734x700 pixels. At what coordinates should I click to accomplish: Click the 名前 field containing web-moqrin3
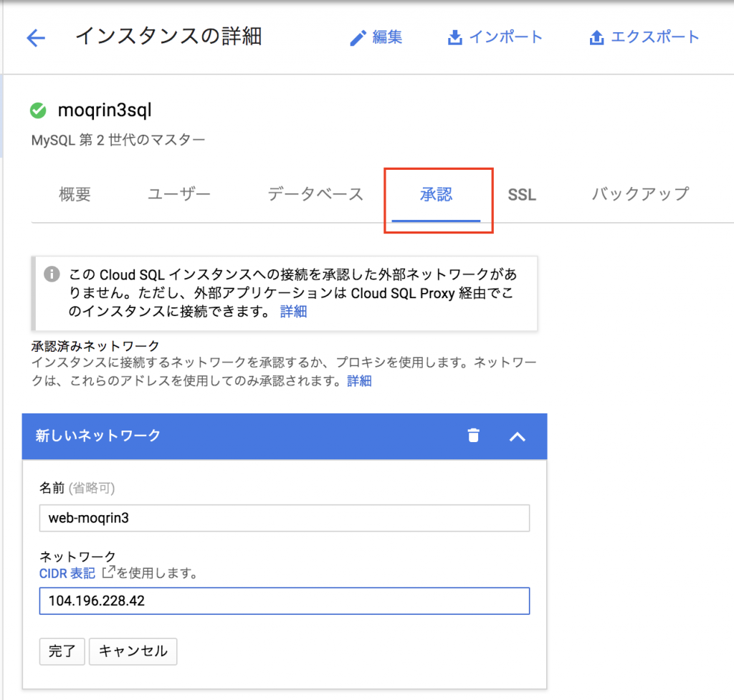coord(285,518)
